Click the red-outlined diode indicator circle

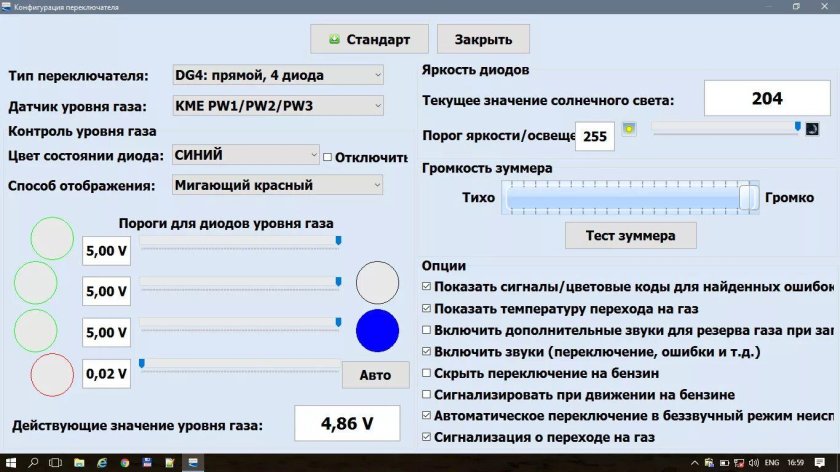[x=52, y=375]
